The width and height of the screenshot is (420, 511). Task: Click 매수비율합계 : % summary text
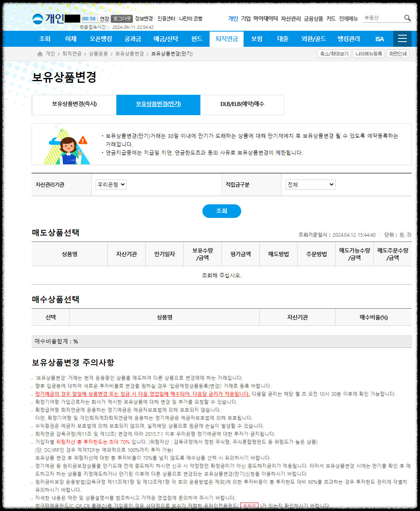click(56, 341)
